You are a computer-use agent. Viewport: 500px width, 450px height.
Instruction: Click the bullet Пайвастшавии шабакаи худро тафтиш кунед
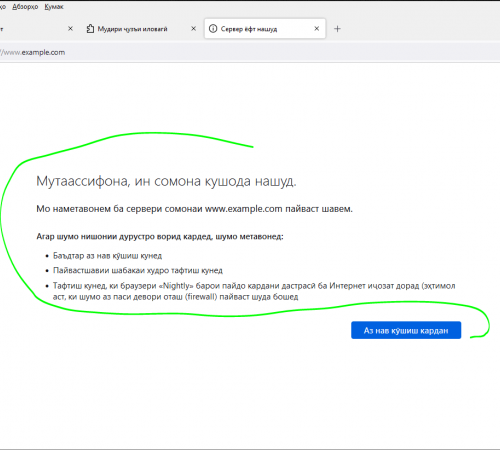(x=138, y=270)
